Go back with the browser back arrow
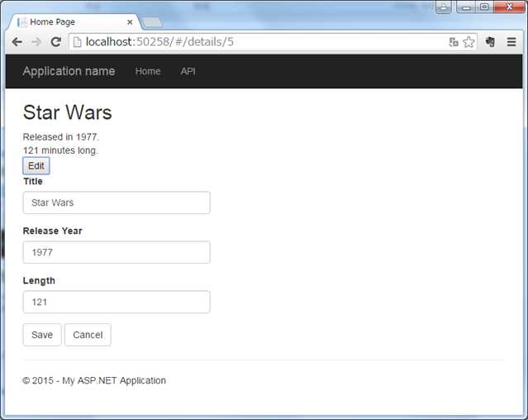 pyautogui.click(x=17, y=42)
